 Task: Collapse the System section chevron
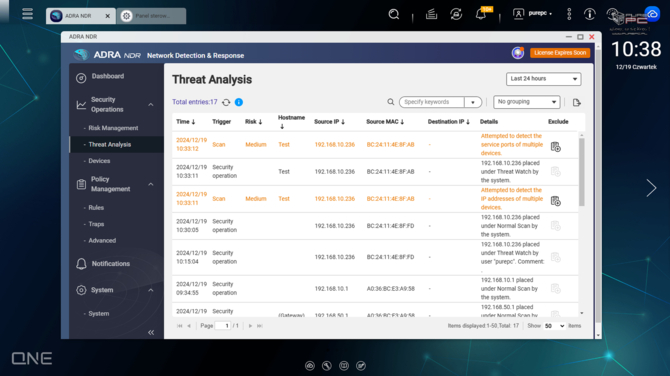(x=151, y=290)
